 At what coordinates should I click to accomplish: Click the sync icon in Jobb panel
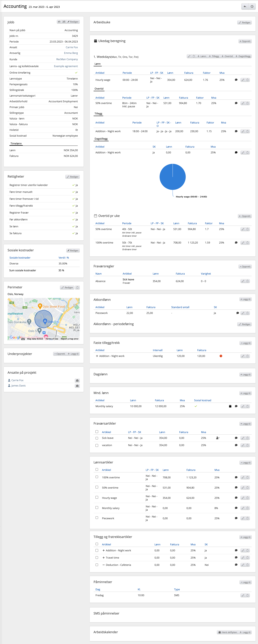[59, 22]
